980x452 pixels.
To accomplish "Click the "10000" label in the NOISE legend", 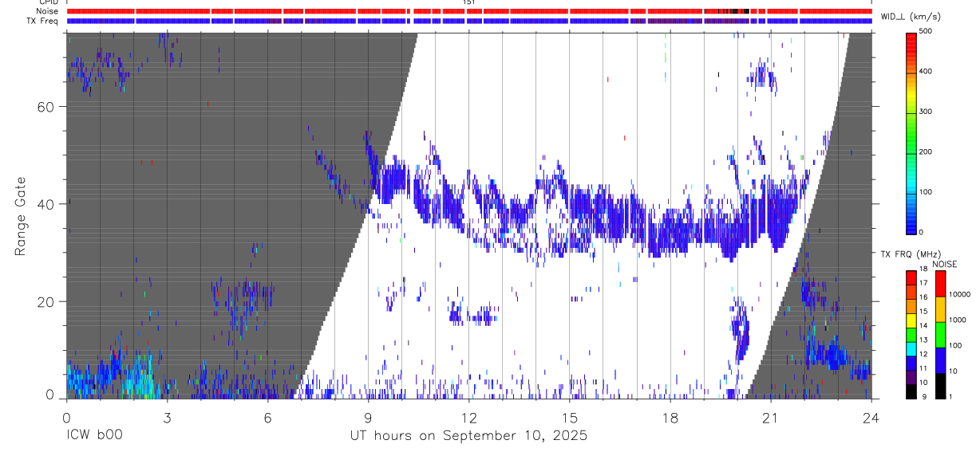I will (x=960, y=294).
